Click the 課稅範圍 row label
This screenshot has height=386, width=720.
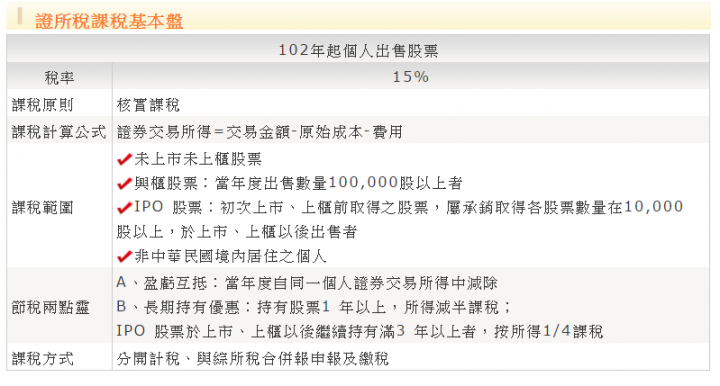click(x=42, y=207)
